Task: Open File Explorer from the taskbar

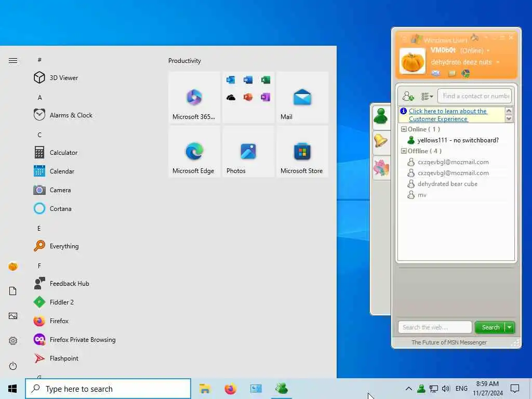Action: point(205,389)
